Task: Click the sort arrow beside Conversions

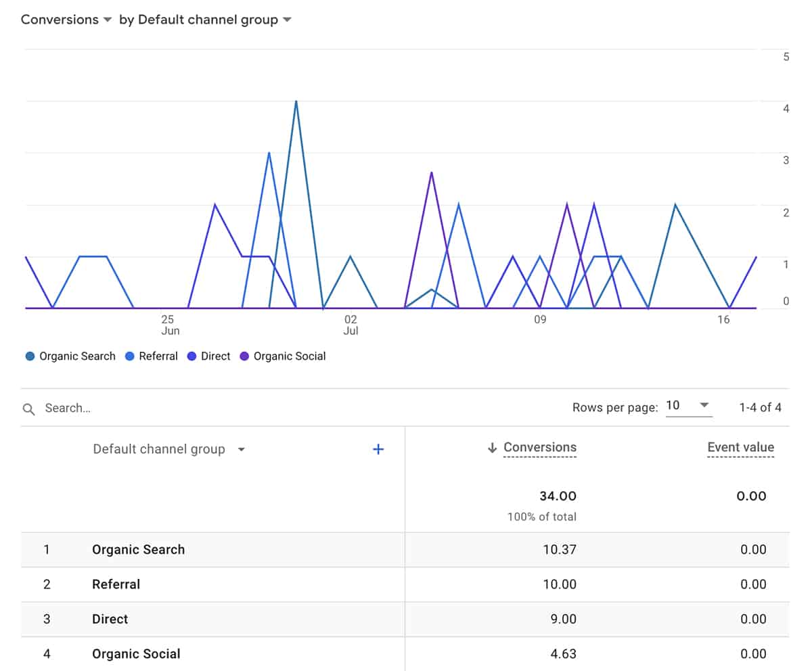Action: coord(492,448)
